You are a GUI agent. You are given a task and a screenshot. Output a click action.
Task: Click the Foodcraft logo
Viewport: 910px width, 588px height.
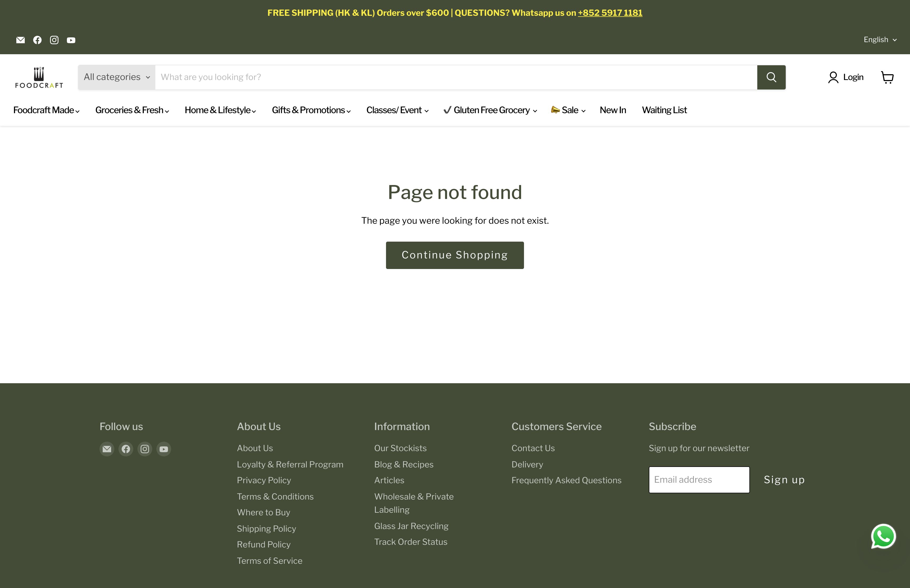point(39,77)
